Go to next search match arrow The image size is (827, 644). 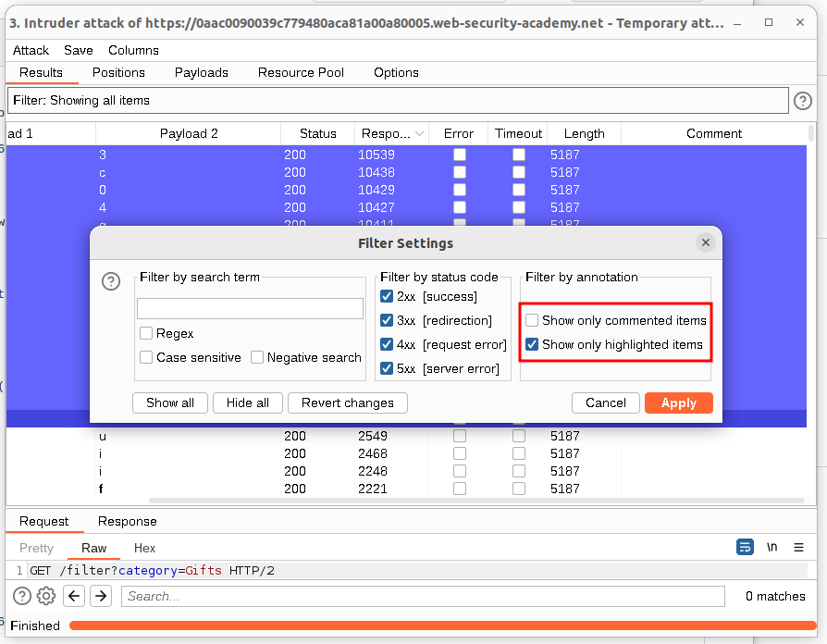coord(101,596)
